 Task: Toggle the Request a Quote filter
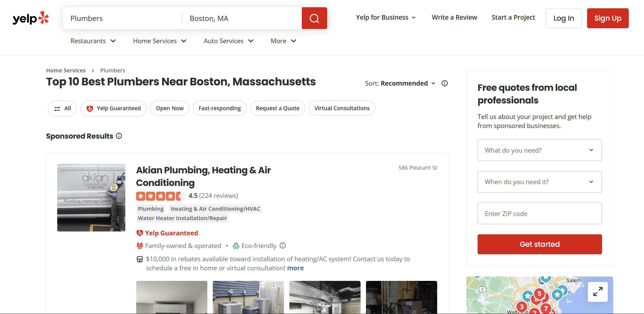click(x=277, y=108)
